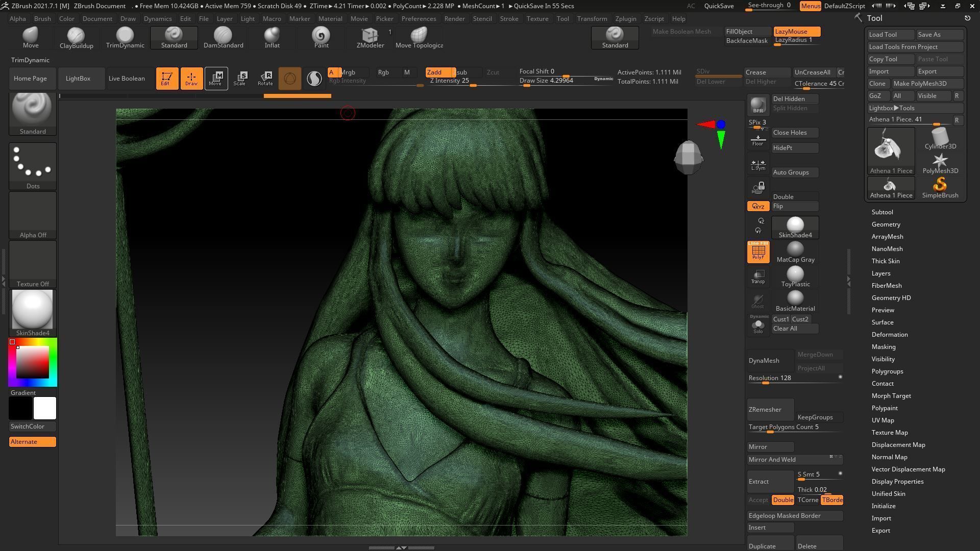Click the QuickSave button
Screen dimensions: 980x551
719,6
